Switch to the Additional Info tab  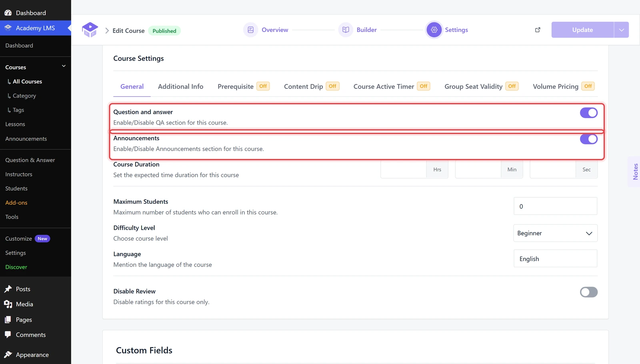tap(180, 87)
